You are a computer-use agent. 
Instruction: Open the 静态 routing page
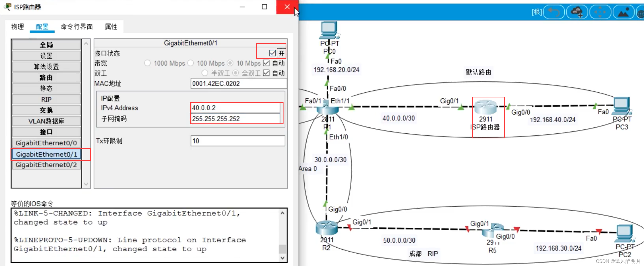(x=46, y=88)
